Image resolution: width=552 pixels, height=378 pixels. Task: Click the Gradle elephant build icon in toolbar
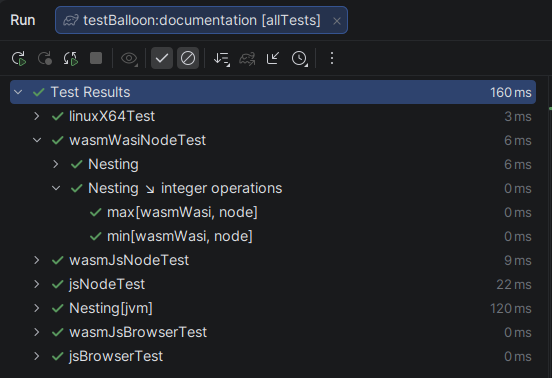click(x=247, y=59)
